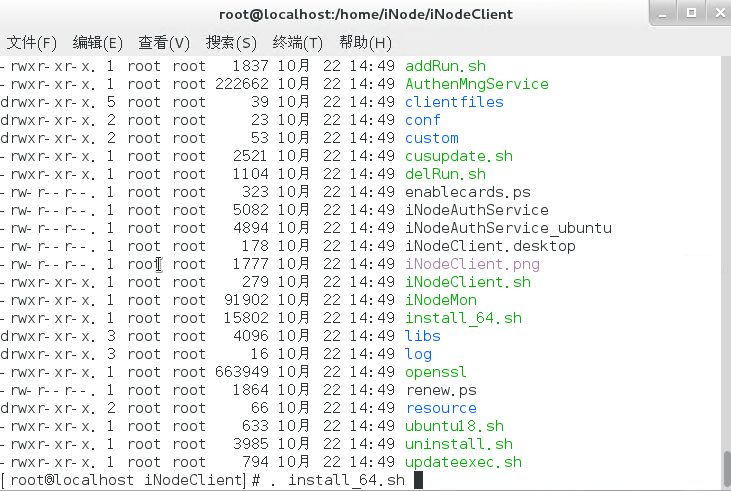This screenshot has height=491, width=731.
Task: Click the cusupdate.sh filename
Action: point(459,156)
